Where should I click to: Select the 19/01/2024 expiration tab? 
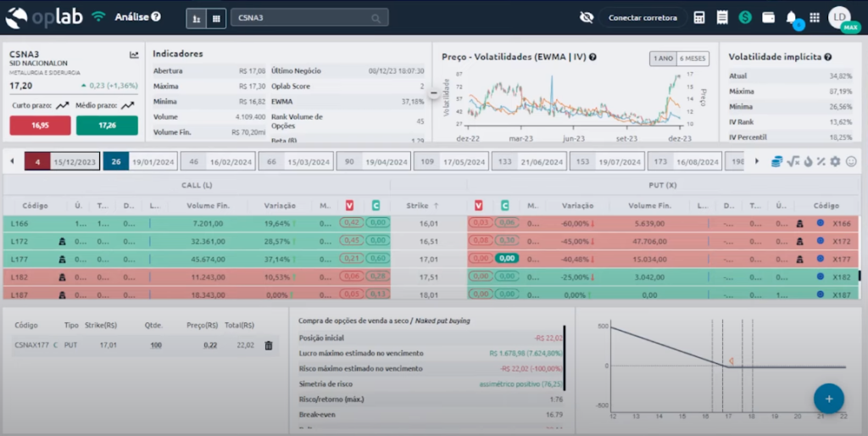[140, 161]
